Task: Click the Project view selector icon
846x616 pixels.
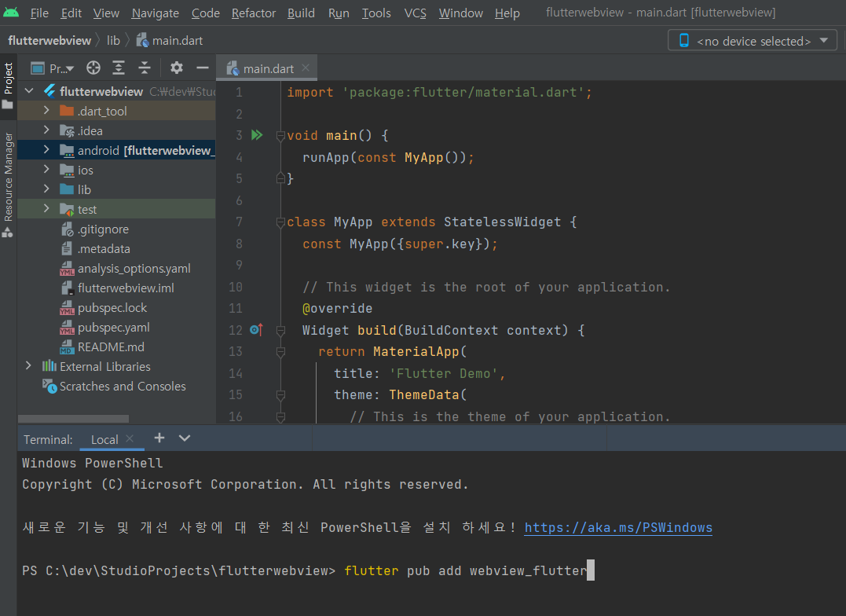Action: (37, 68)
